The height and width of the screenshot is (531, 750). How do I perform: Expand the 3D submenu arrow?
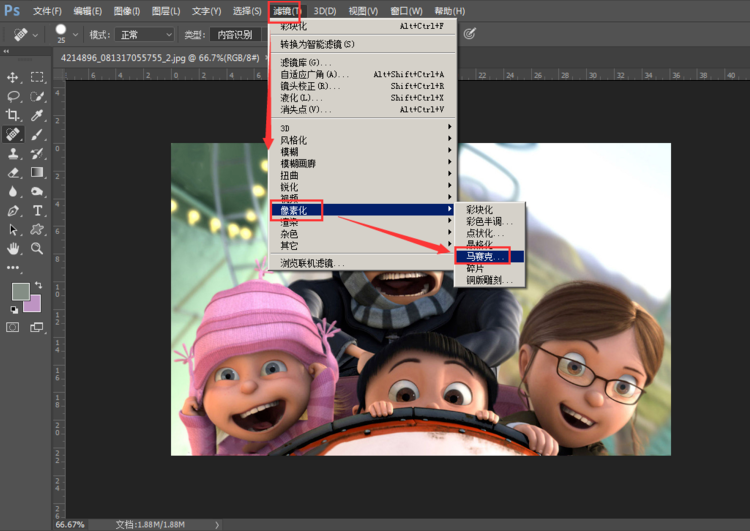point(449,127)
